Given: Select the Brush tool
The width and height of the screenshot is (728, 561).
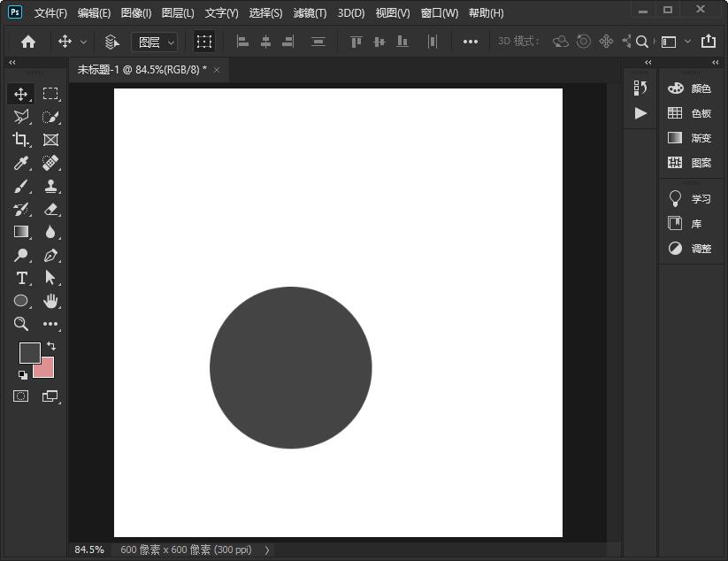Looking at the screenshot, I should (x=20, y=186).
